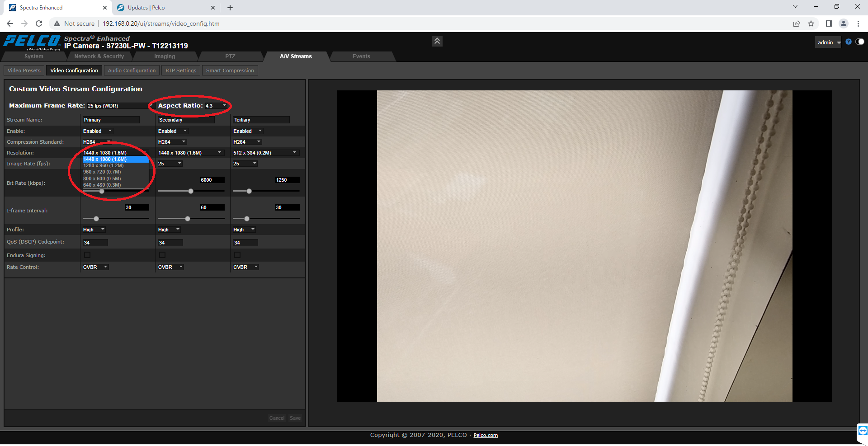Click Tertiary I-frame Interval 30 field
The height and width of the screenshot is (446, 868).
[287, 207]
